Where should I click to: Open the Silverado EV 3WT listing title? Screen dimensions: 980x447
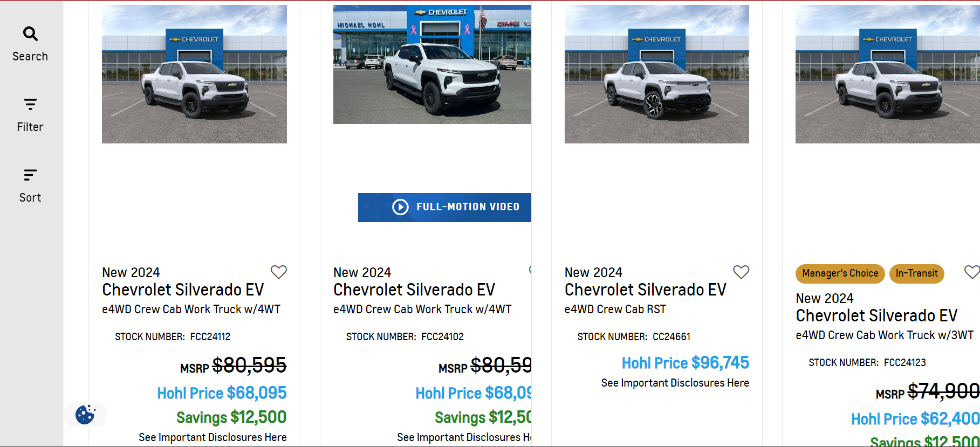876,316
